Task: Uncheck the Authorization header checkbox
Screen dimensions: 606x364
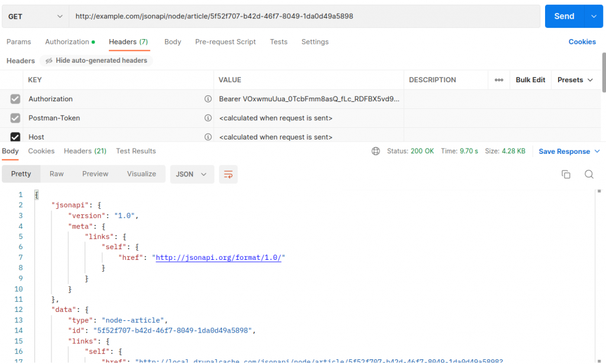Action: point(15,99)
